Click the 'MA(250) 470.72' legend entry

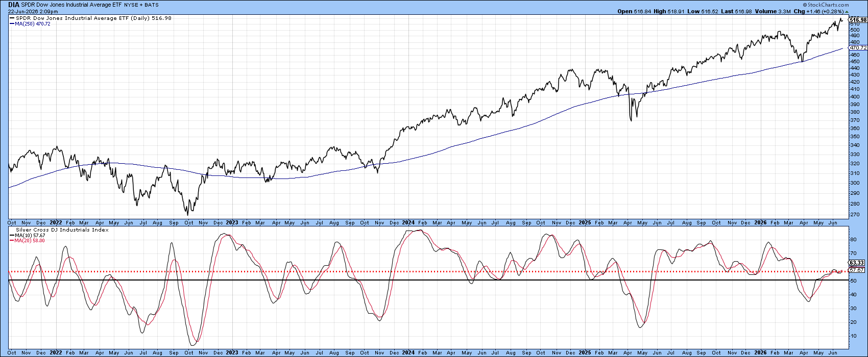coord(33,24)
